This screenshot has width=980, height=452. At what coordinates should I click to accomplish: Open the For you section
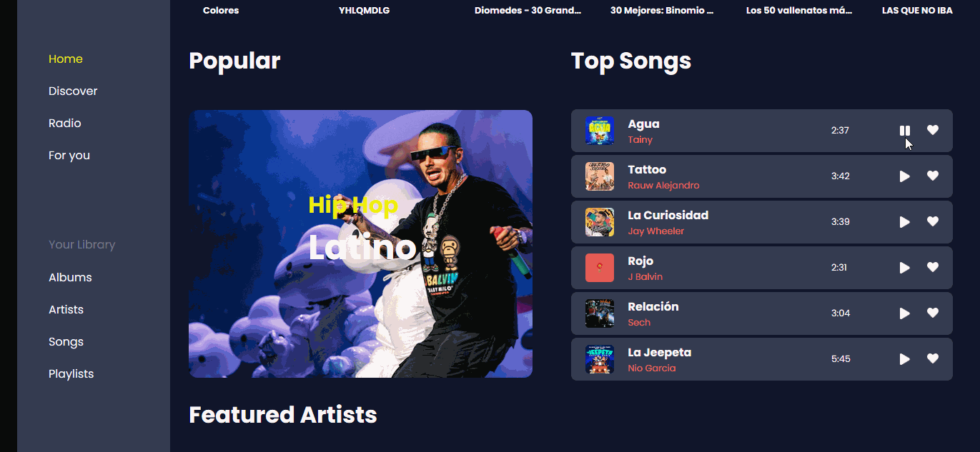tap(69, 156)
